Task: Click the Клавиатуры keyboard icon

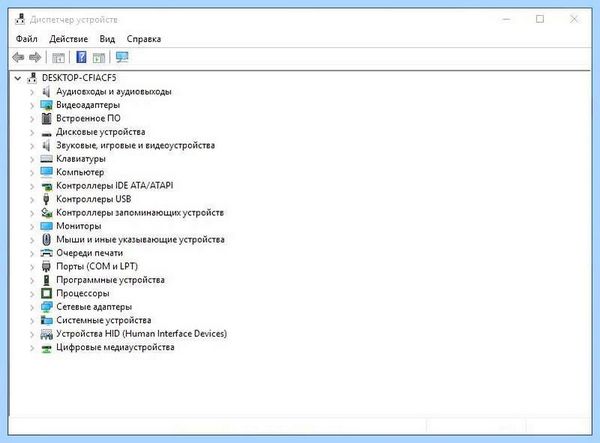Action: (x=46, y=159)
